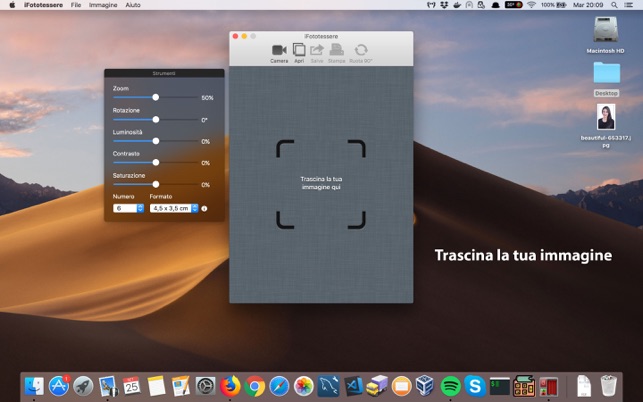The image size is (643, 402).
Task: Click the Numero value field
Action: tap(125, 208)
